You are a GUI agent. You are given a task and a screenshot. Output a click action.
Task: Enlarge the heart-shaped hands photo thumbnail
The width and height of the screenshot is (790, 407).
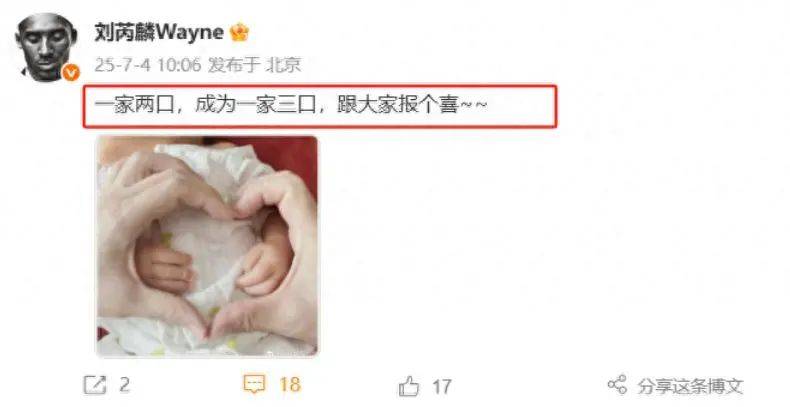pos(207,246)
